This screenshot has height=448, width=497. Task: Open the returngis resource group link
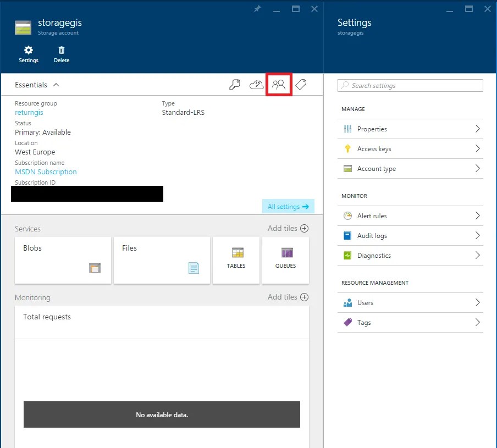pos(29,113)
